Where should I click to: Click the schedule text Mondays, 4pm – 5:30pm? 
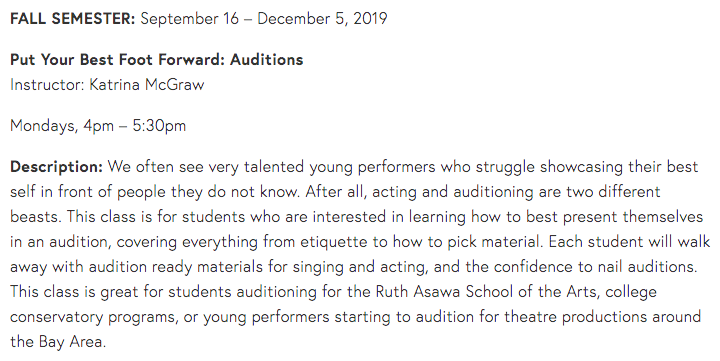98,126
